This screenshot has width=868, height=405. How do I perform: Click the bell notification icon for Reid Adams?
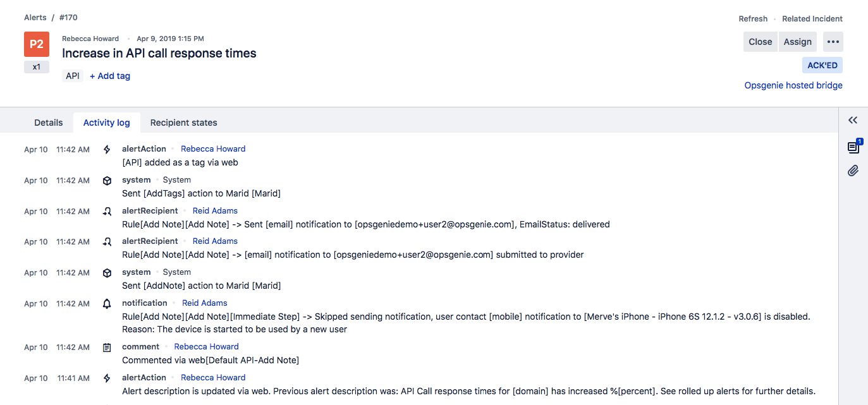coord(107,303)
